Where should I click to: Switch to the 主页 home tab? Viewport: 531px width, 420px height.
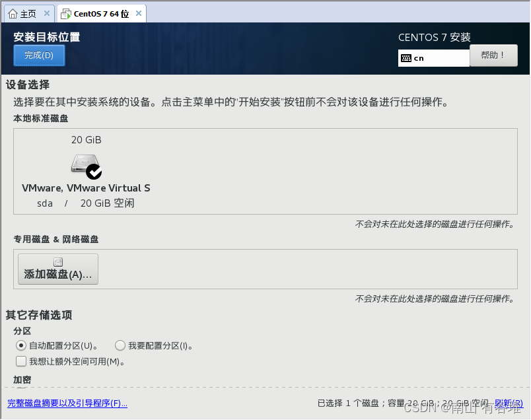click(28, 14)
